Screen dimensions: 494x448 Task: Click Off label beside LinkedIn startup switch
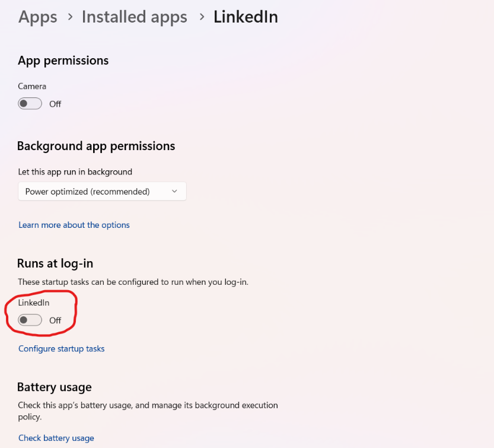55,320
